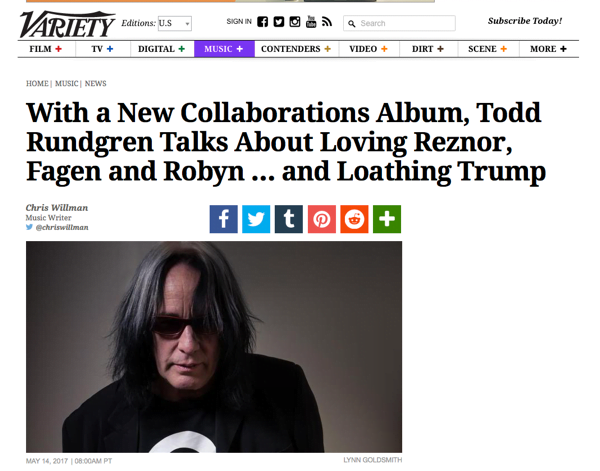Share the article on Reddit
The width and height of the screenshot is (600, 471).
click(354, 219)
